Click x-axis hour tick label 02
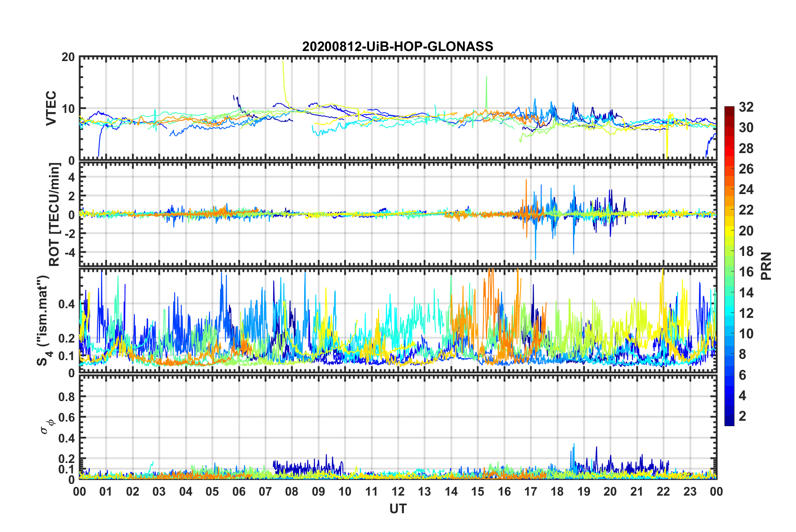Viewport: 796px width, 532px height. pos(133,491)
